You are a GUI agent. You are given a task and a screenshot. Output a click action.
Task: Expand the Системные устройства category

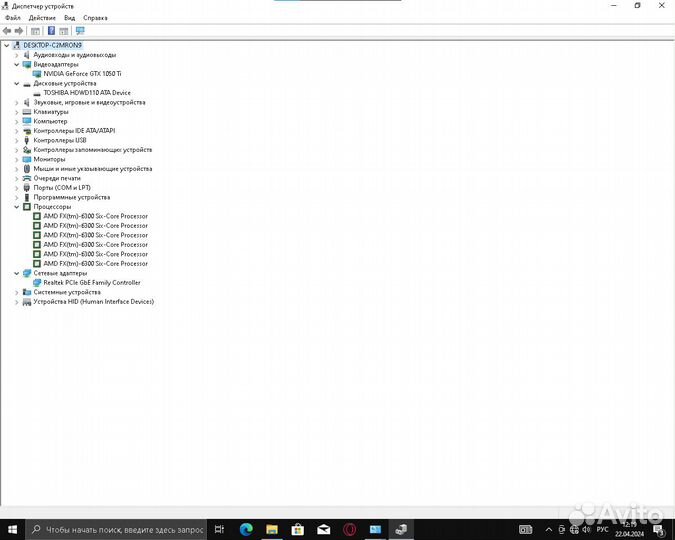tap(16, 292)
